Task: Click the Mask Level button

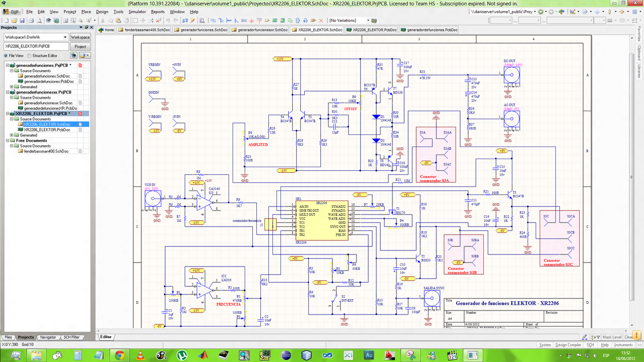Action: [x=612, y=337]
